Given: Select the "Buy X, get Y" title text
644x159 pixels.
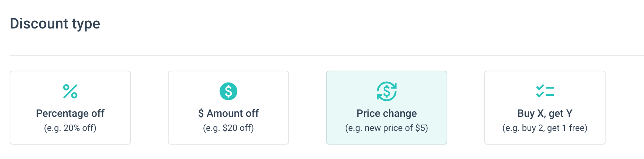Looking at the screenshot, I should (x=545, y=113).
